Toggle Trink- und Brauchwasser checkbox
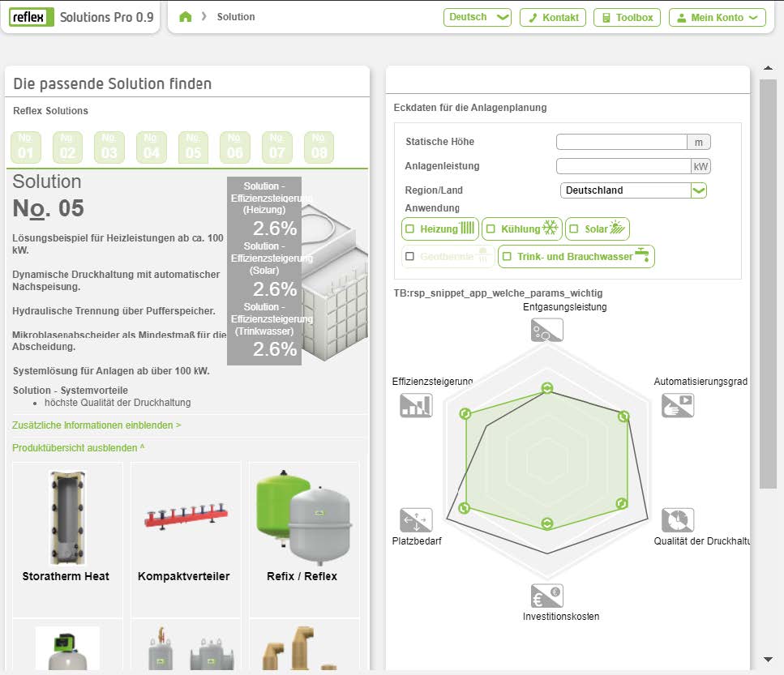 pos(507,256)
